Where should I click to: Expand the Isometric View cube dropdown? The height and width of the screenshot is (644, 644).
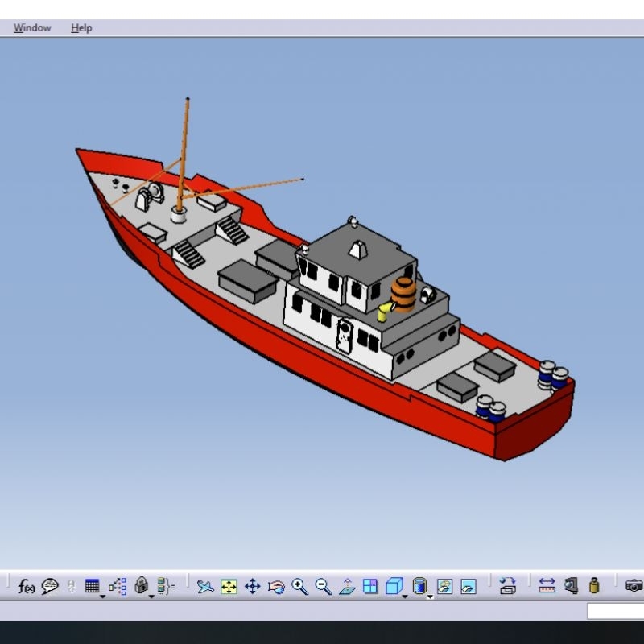[x=405, y=597]
